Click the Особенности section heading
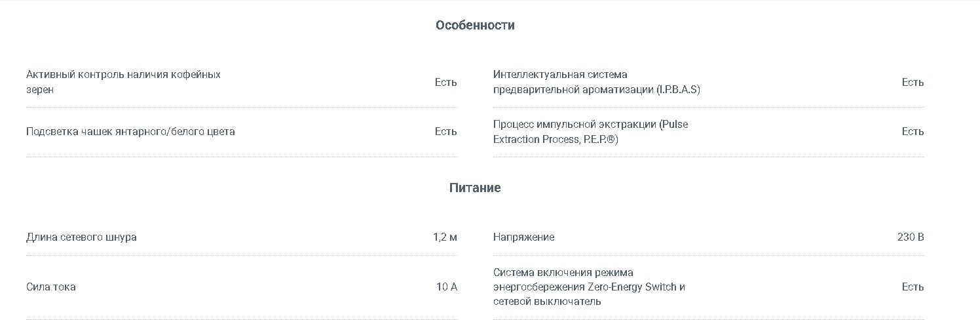 pos(475,25)
